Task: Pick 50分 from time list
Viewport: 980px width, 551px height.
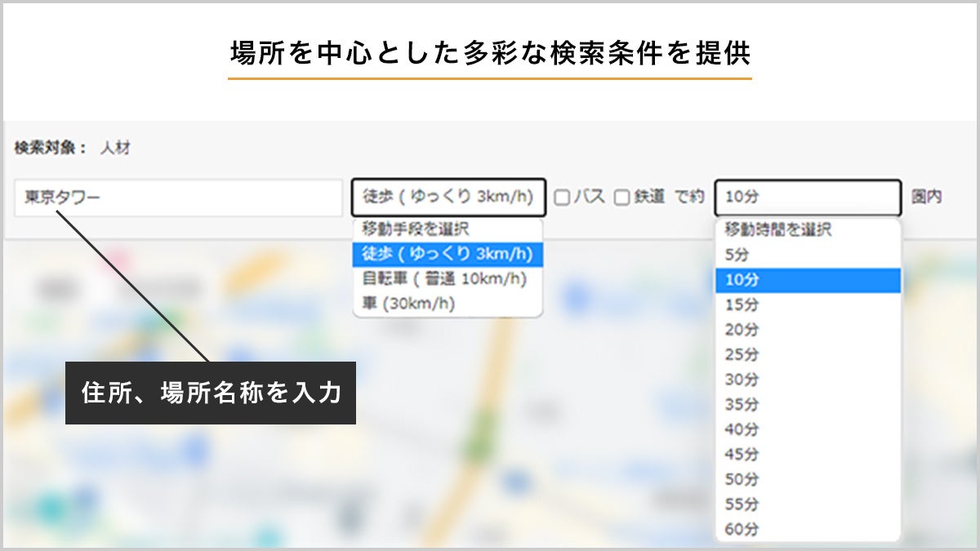Action: click(x=808, y=479)
